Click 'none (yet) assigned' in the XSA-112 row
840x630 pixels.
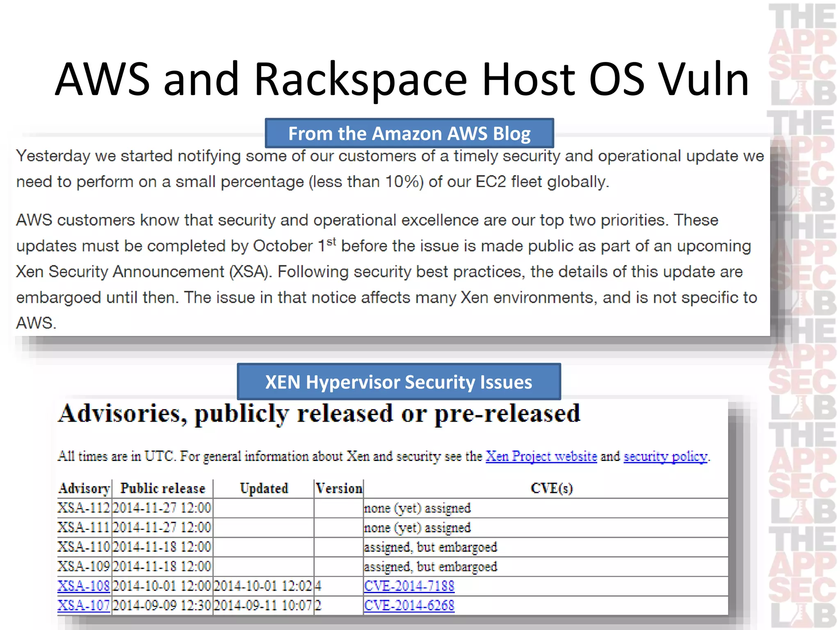417,508
